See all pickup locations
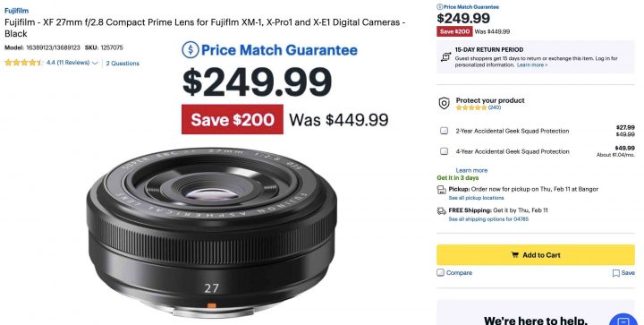Screen dimensions: 644x325 coord(476,198)
